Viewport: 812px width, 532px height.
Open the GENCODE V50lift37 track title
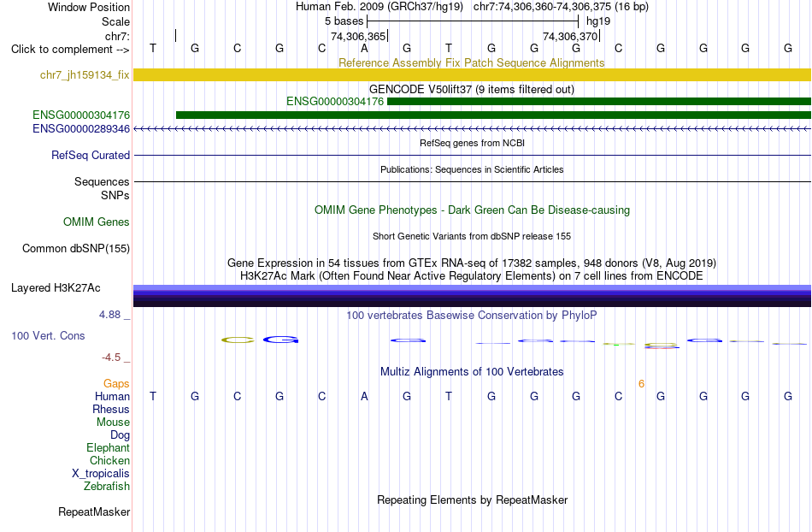tap(471, 89)
